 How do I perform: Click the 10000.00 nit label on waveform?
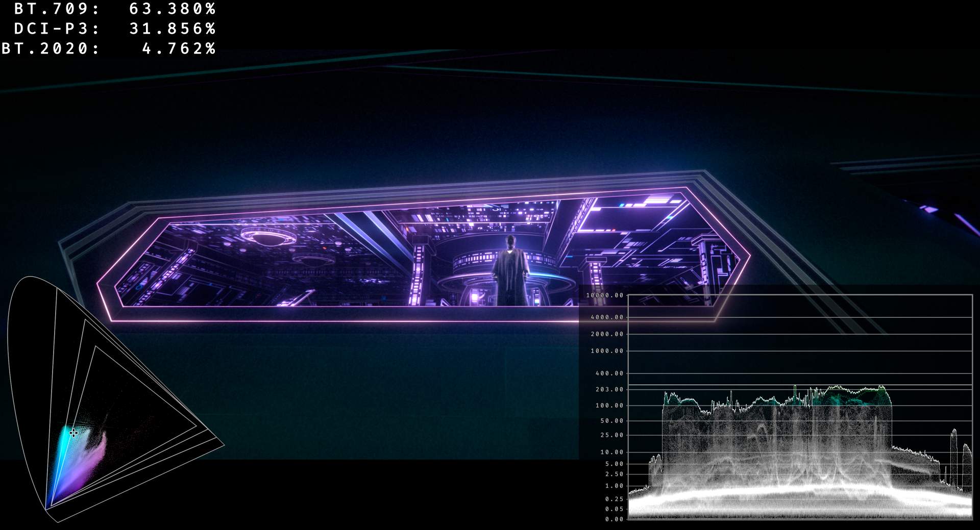(x=604, y=295)
